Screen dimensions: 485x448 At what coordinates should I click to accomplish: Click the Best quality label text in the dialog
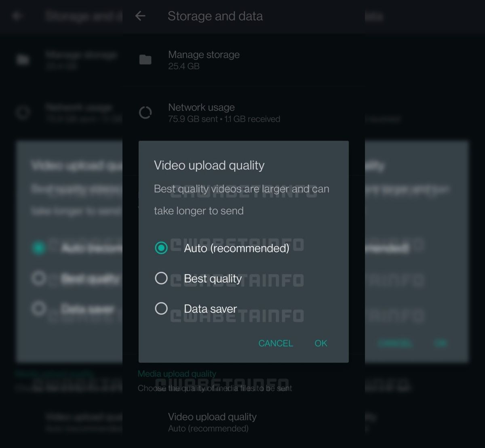point(213,278)
